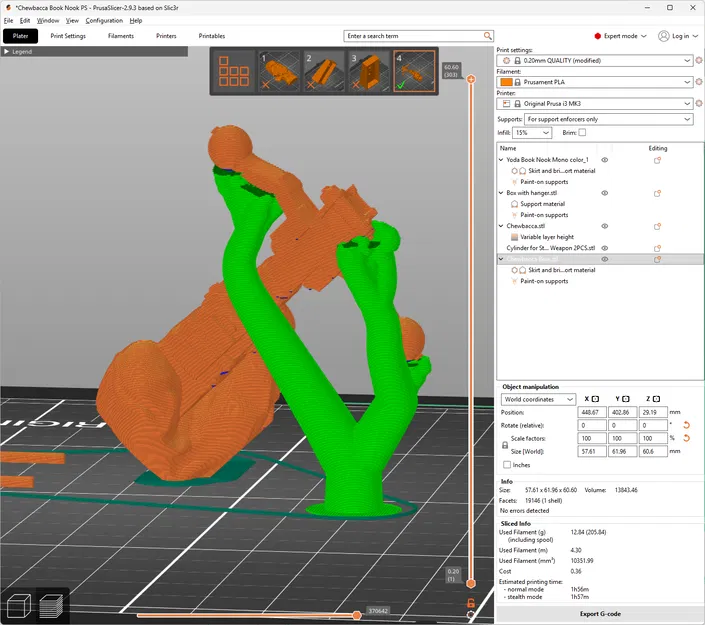The width and height of the screenshot is (705, 625).
Task: Click edit icon for Chewbacca.stl
Action: (x=657, y=226)
